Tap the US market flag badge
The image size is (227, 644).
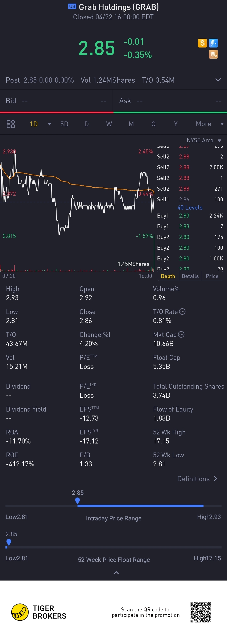tap(72, 7)
